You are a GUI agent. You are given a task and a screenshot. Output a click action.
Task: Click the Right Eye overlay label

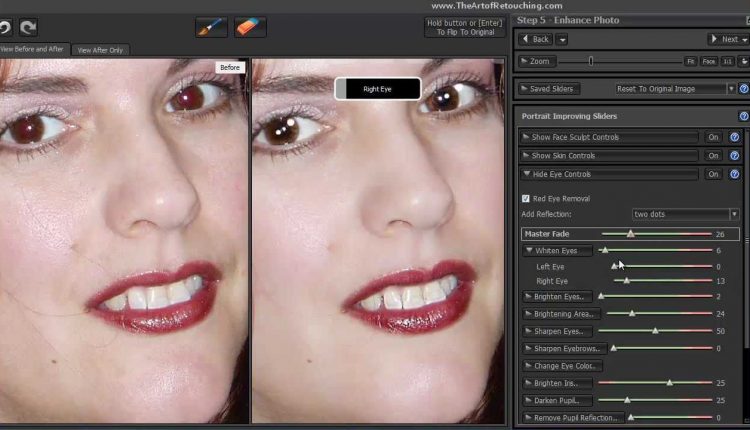coord(378,89)
